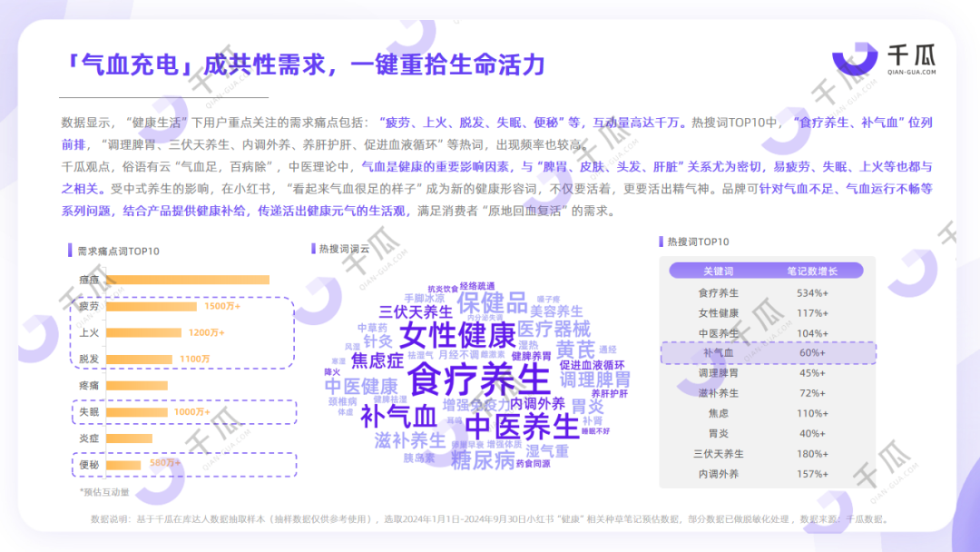Click 医疗器械 in the word cloud
980x552 pixels.
click(x=554, y=329)
